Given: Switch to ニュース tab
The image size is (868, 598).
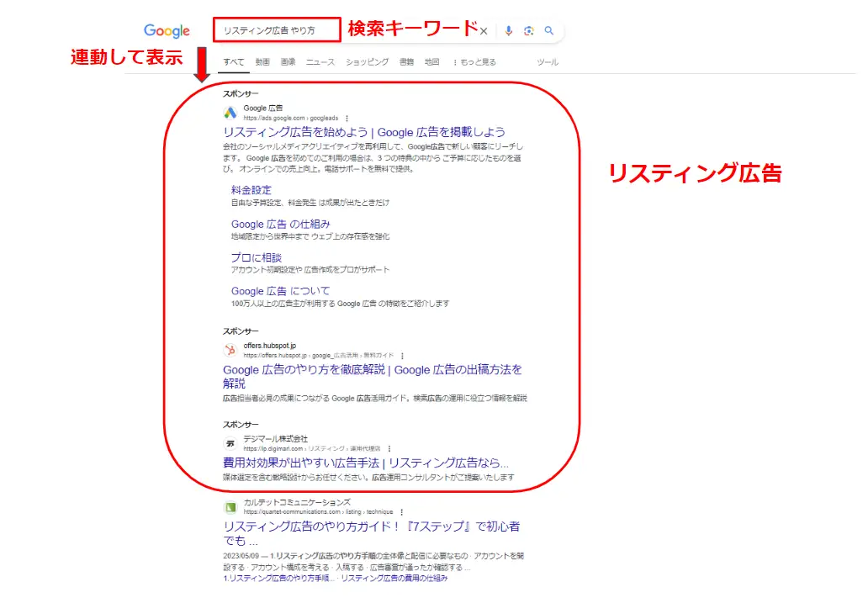Looking at the screenshot, I should pos(320,62).
